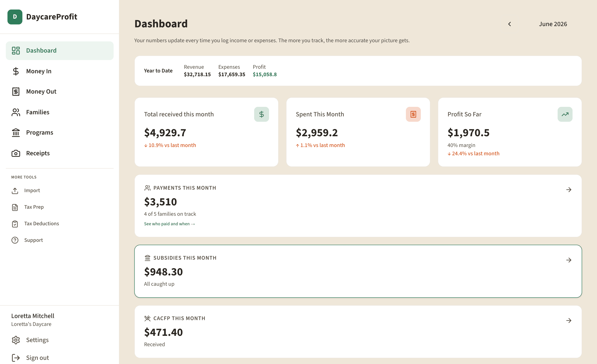Viewport: 597px width, 364px height.
Task: Navigate to Money Out
Action: coord(60,92)
